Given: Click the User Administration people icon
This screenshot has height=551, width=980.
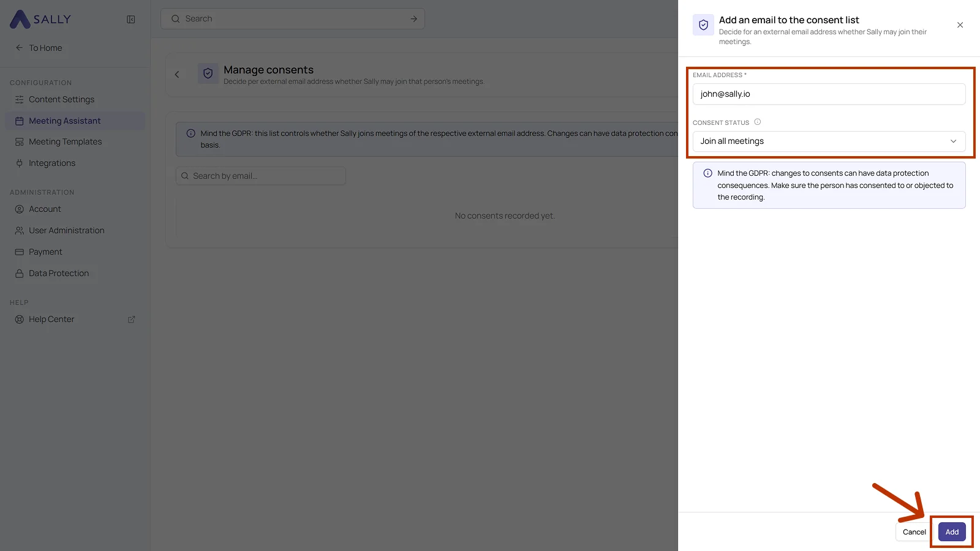Looking at the screenshot, I should tap(19, 230).
